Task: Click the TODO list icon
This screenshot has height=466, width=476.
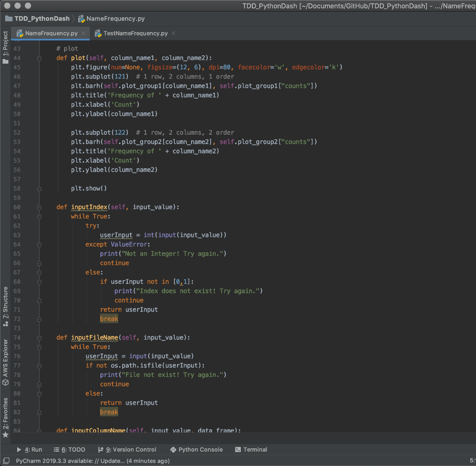Action: click(56, 450)
